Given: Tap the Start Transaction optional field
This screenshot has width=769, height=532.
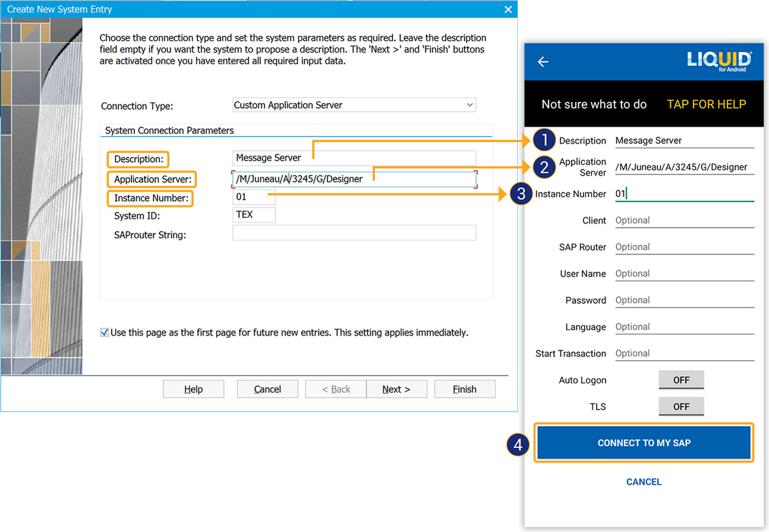Looking at the screenshot, I should pos(684,353).
